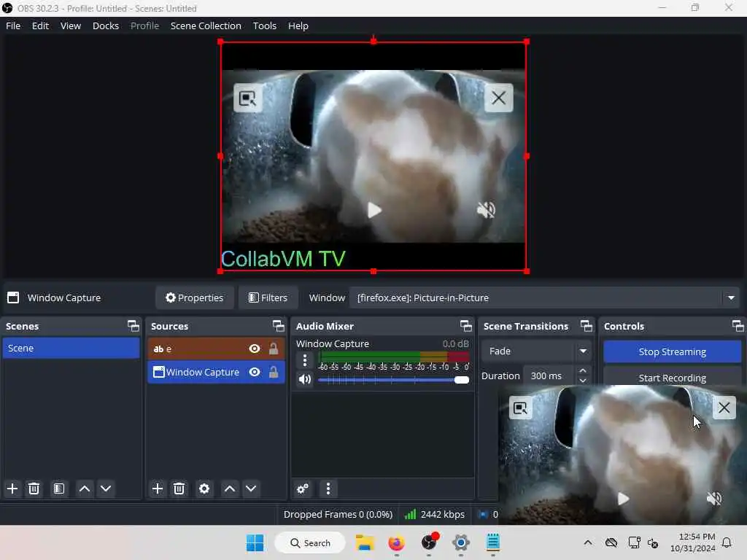The image size is (747, 560).
Task: Open the Docks menu
Action: 106,26
